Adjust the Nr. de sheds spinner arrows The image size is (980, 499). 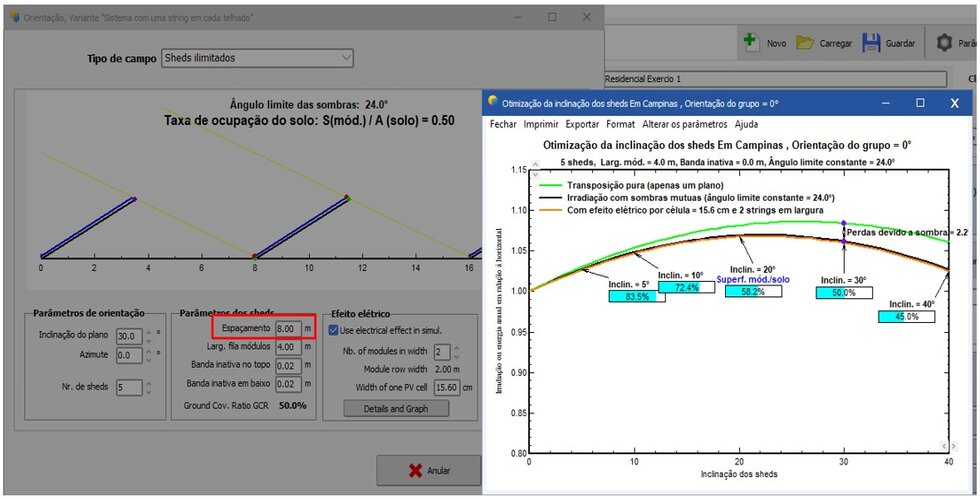coord(149,386)
